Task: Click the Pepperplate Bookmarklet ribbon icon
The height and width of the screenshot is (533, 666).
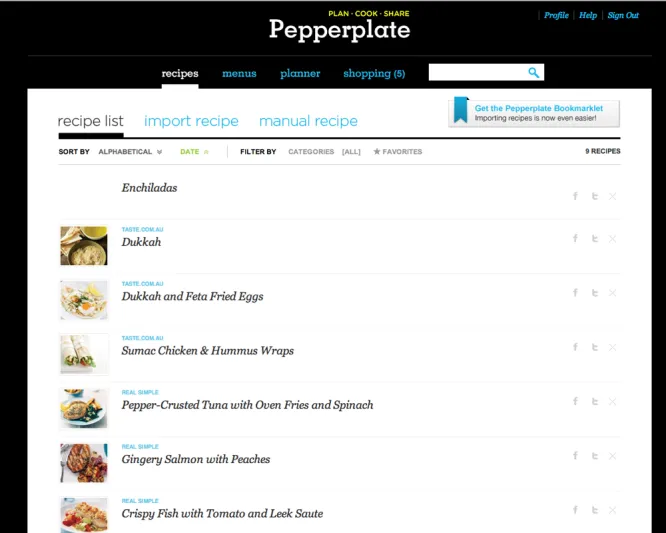Action: tap(460, 110)
